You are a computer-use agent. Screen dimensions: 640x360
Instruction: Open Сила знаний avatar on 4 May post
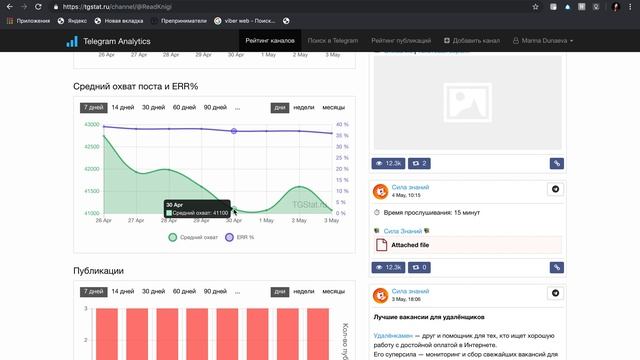(x=380, y=191)
